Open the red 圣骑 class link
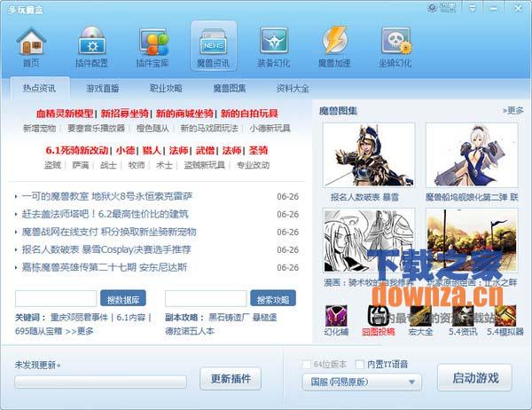The image size is (532, 410). [x=258, y=150]
